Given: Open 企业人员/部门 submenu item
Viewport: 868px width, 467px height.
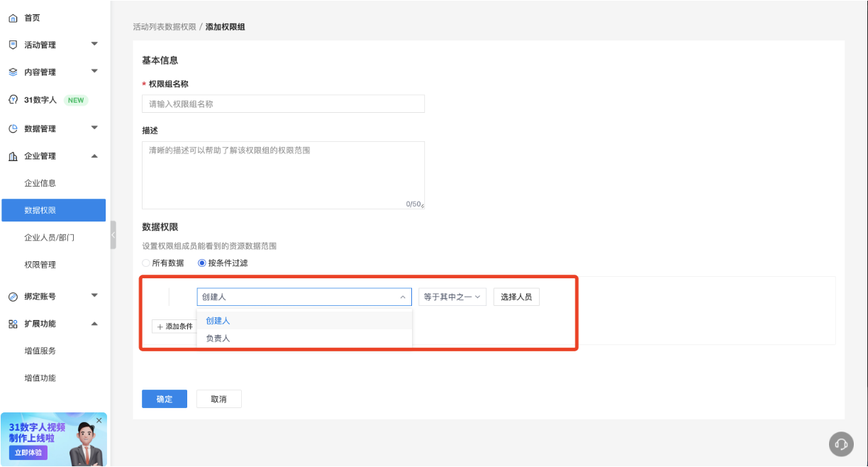Looking at the screenshot, I should pos(49,238).
